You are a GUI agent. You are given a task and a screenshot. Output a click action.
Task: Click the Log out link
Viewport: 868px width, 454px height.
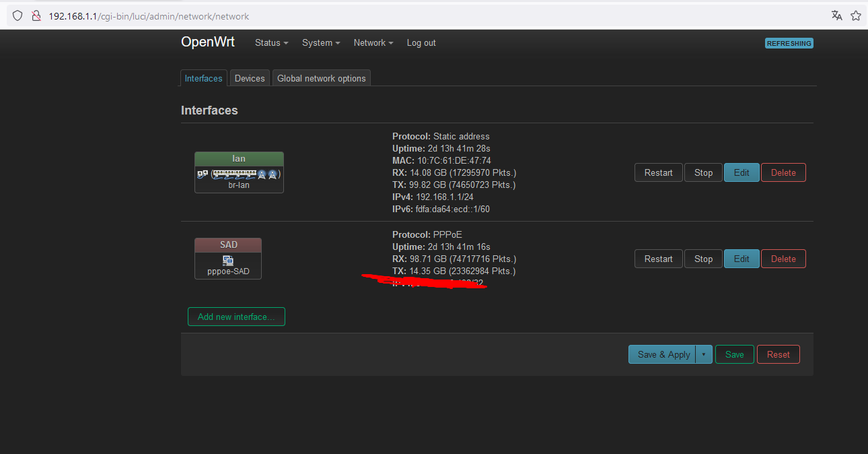click(x=421, y=42)
